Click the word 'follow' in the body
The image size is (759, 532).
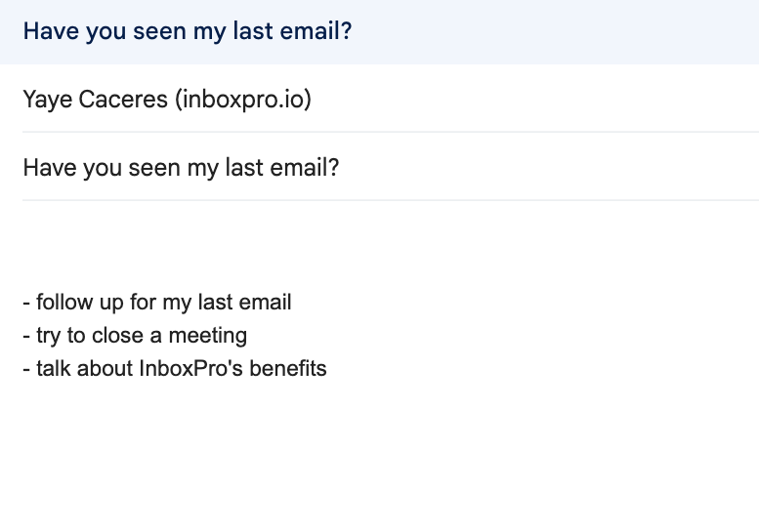pos(63,303)
